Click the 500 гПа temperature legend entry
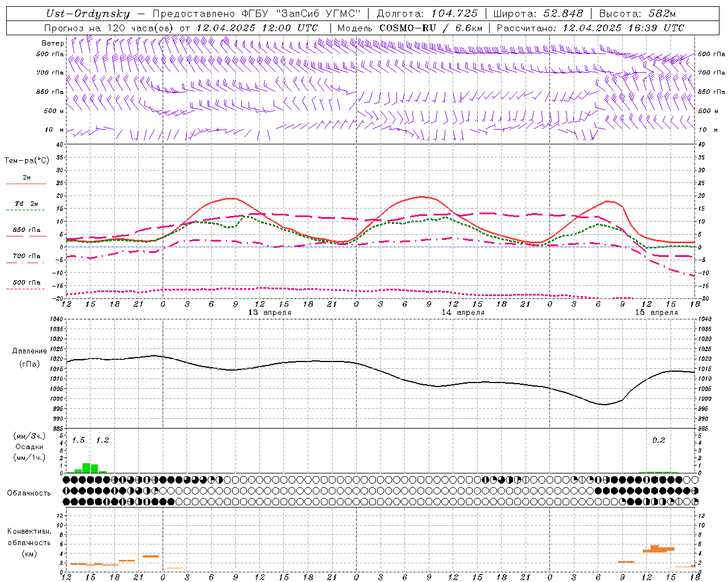The image size is (728, 582). 27,282
